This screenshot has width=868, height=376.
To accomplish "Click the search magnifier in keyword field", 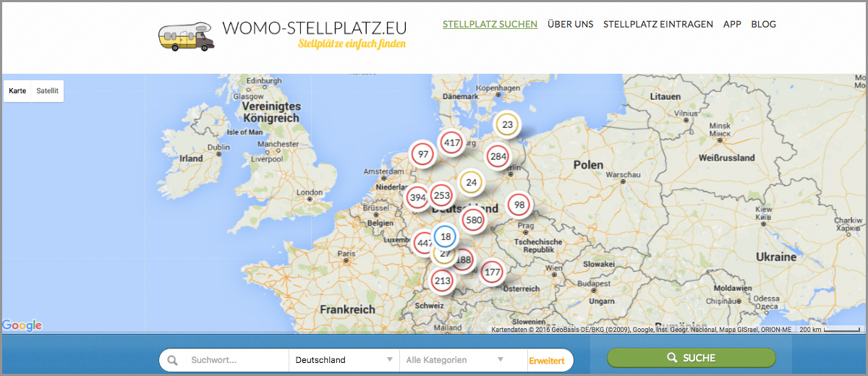I will click(172, 359).
